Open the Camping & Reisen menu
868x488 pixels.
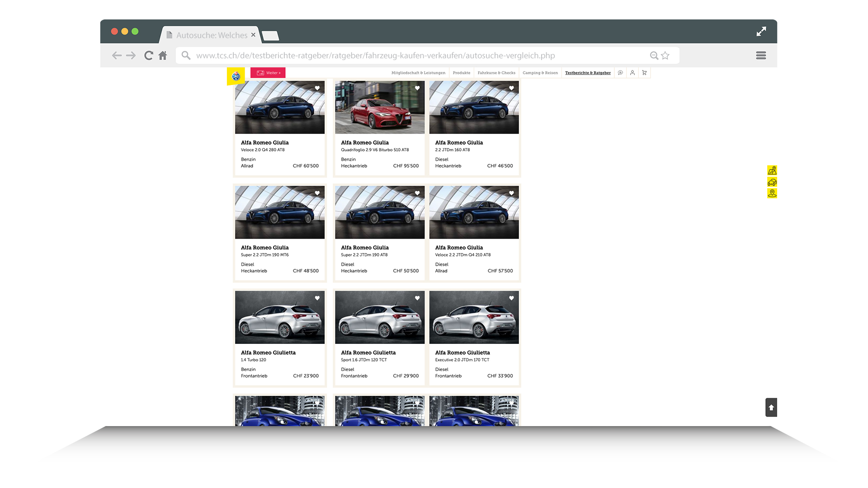[x=540, y=73]
